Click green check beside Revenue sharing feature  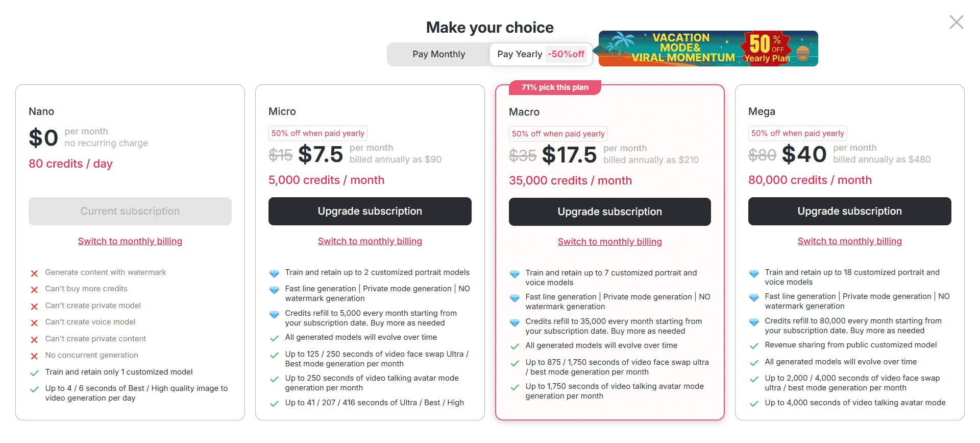coord(754,346)
